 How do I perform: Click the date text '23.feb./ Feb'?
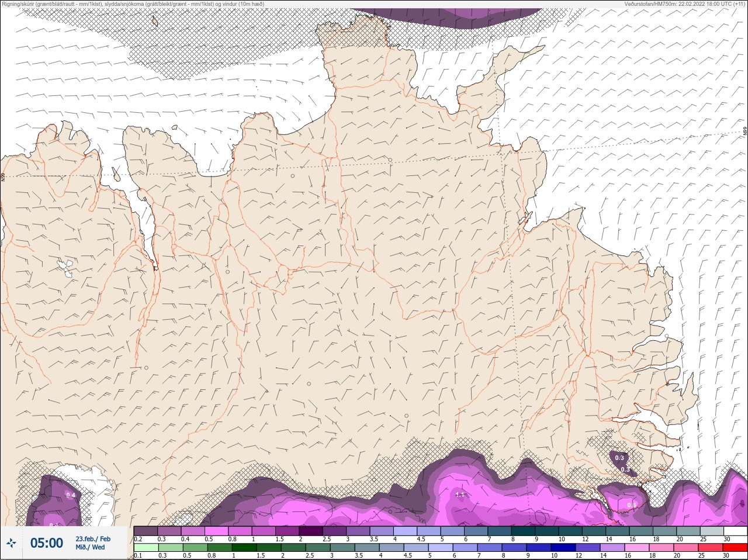[x=93, y=539]
